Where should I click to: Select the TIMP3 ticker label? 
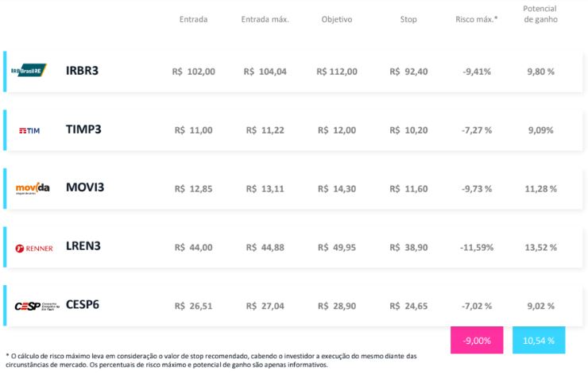[x=83, y=129]
